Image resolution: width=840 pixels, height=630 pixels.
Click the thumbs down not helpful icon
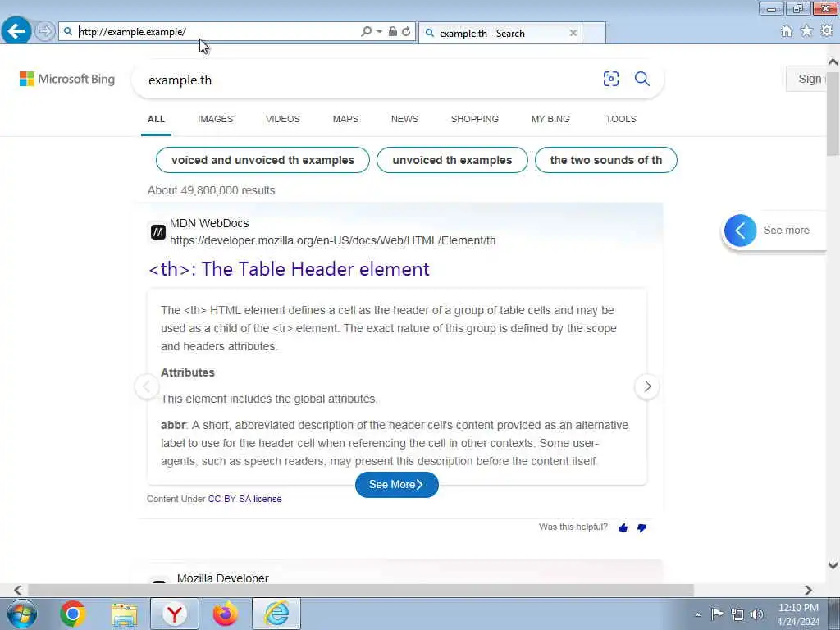click(x=641, y=527)
